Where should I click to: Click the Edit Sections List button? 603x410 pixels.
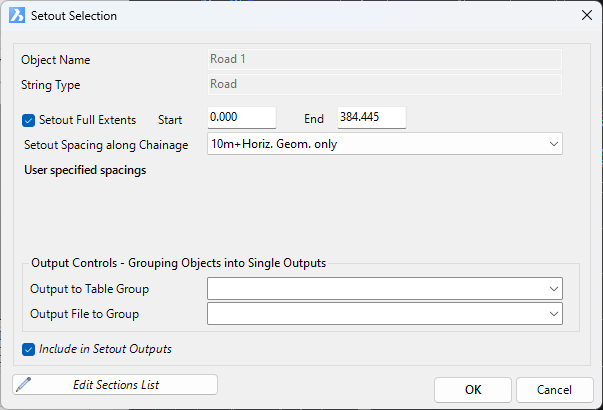(x=115, y=385)
